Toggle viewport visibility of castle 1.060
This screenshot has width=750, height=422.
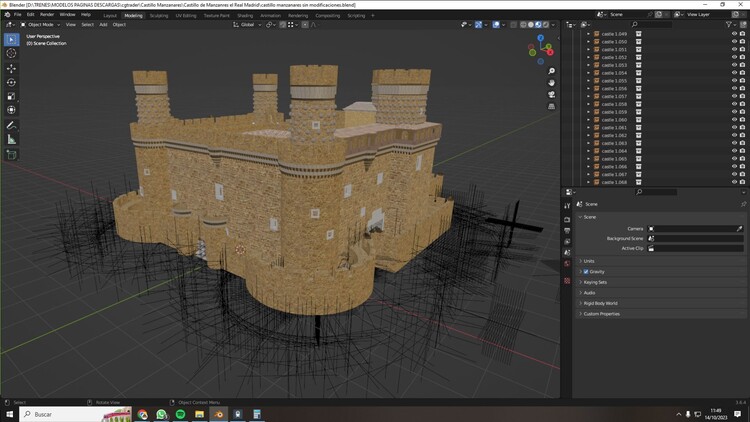coord(733,120)
